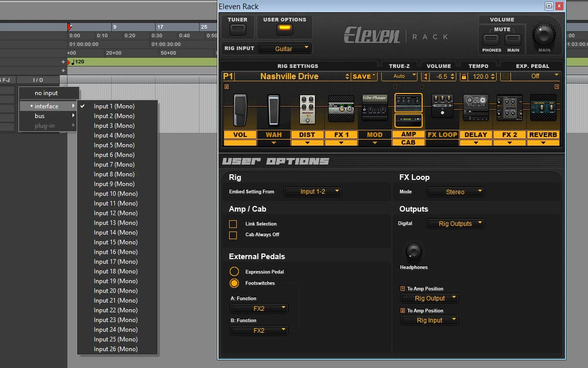
Task: Select the 'interface' submenu entry
Action: [48, 106]
